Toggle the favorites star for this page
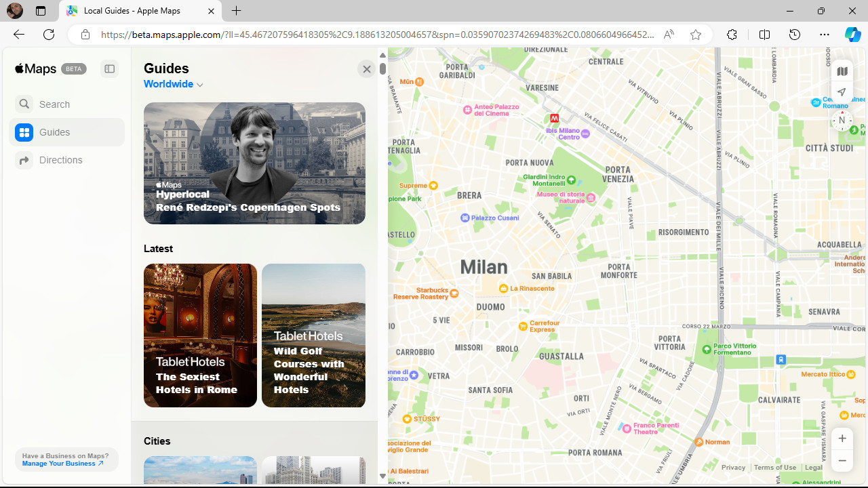 (695, 35)
